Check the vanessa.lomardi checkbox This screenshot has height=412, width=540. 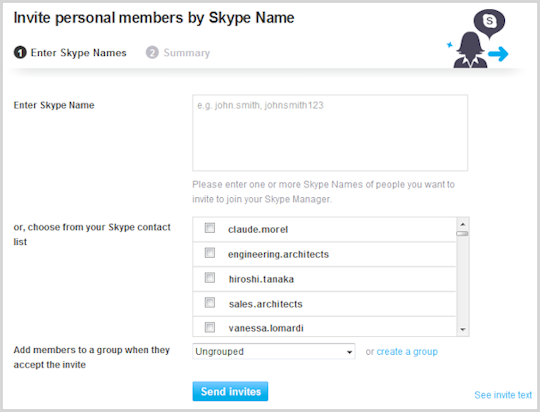pos(210,327)
